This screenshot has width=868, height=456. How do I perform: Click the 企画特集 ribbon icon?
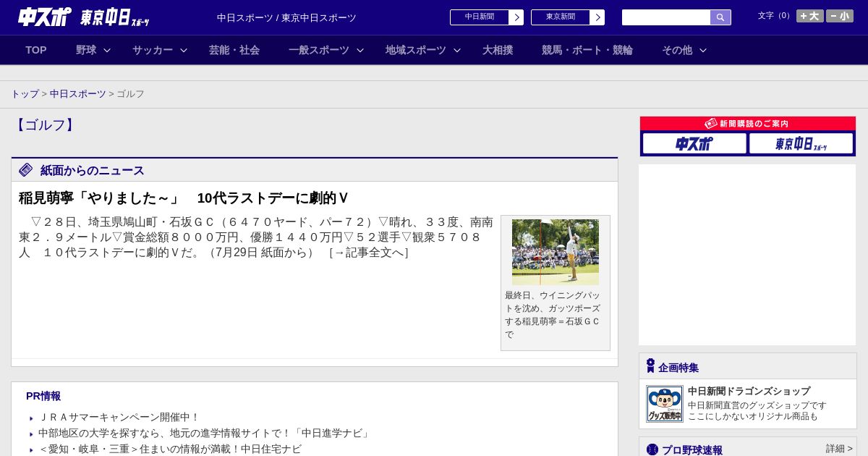651,366
